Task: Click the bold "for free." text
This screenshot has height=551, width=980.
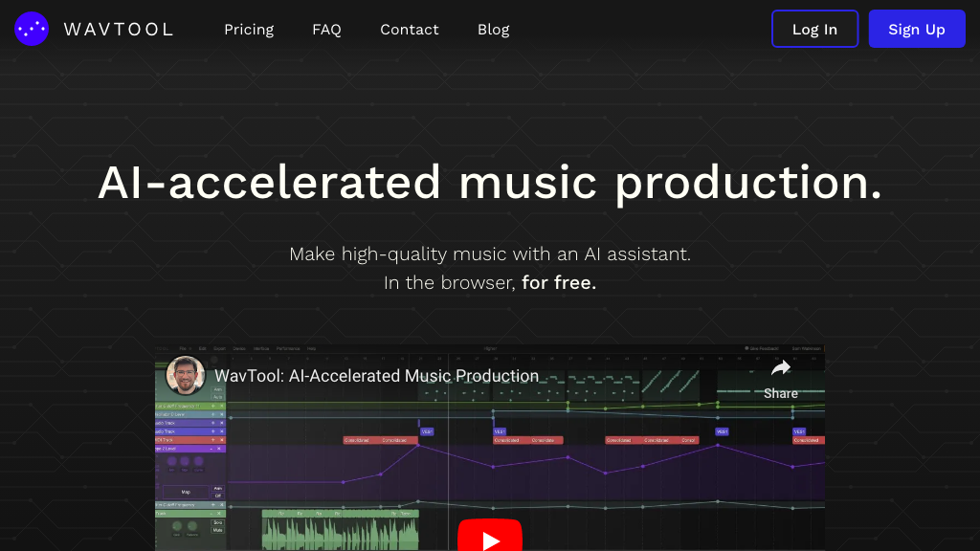Action: (x=559, y=283)
